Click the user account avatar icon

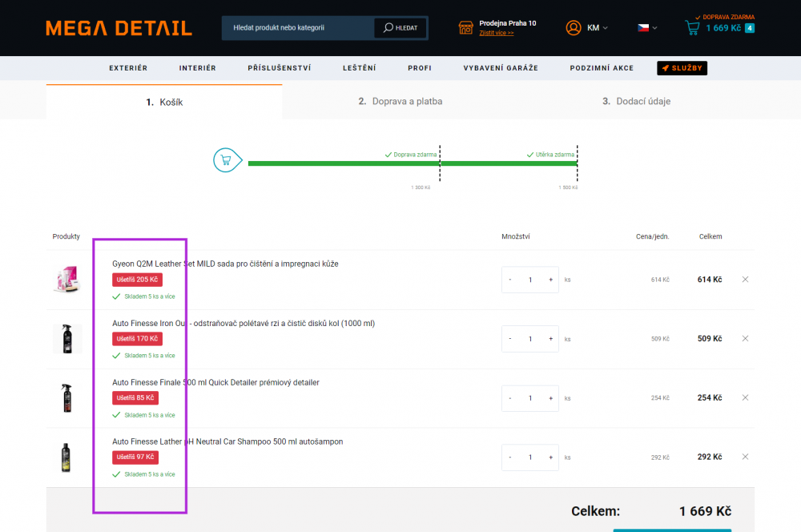pos(574,27)
